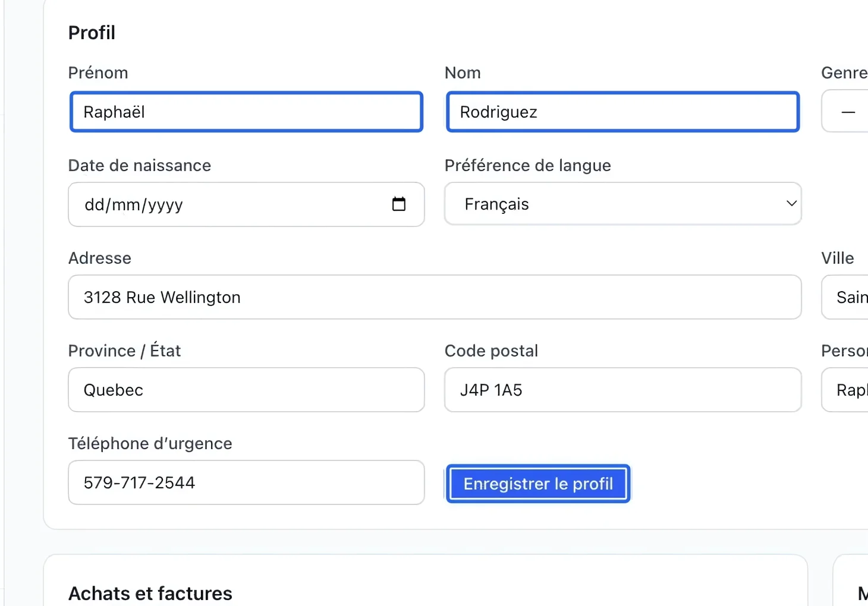Open the Genre dropdown
This screenshot has width=868, height=606.
pos(845,111)
